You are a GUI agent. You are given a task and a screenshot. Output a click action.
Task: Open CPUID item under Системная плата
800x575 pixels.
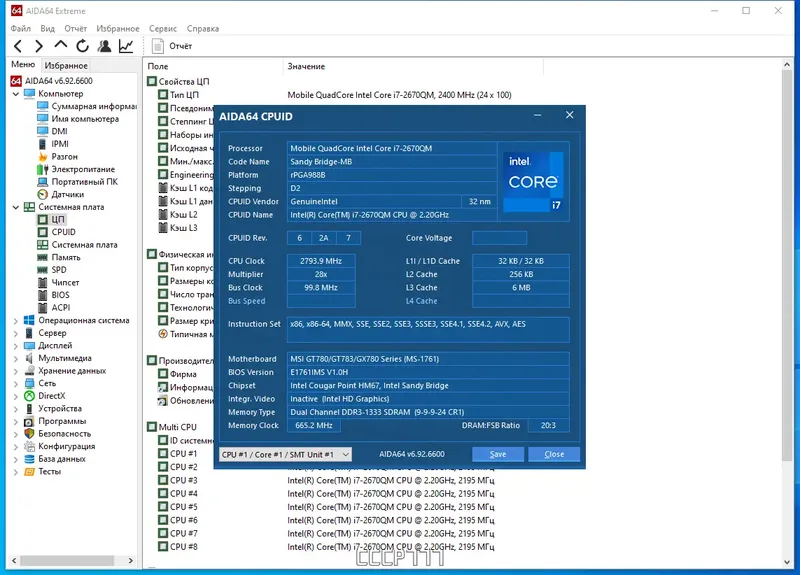coord(63,232)
